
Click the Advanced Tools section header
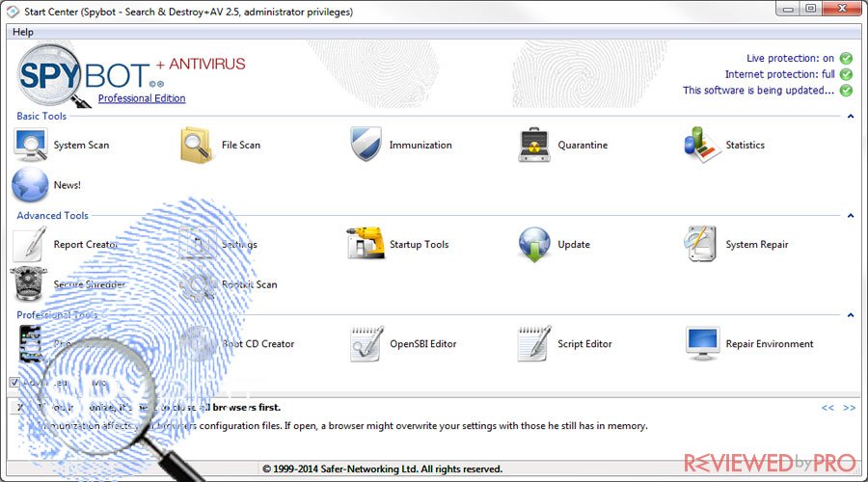point(53,216)
